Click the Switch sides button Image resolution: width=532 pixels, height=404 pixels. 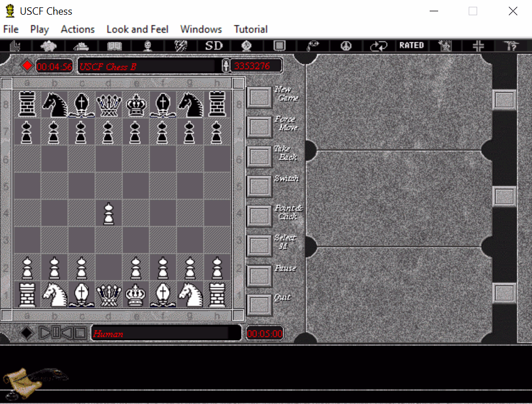point(259,186)
